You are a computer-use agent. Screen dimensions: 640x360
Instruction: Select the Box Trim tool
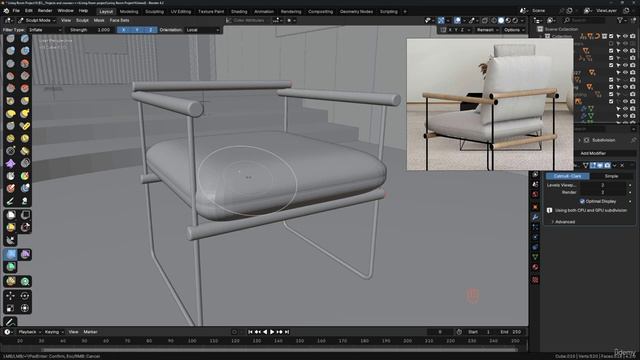(x=25, y=227)
